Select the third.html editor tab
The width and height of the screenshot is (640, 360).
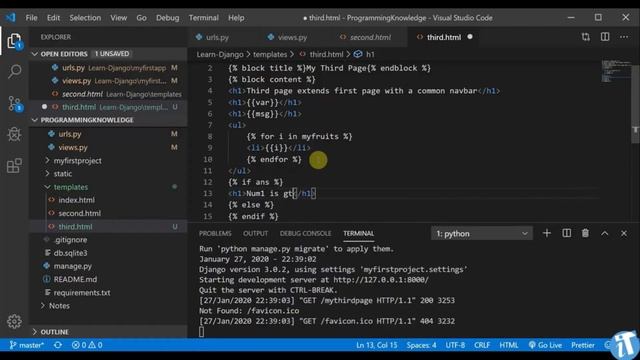point(444,37)
